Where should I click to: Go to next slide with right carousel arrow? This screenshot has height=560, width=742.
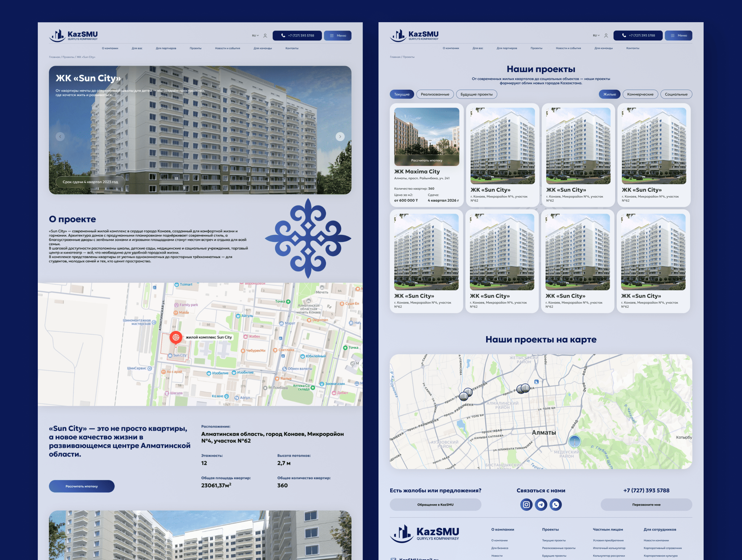click(340, 136)
